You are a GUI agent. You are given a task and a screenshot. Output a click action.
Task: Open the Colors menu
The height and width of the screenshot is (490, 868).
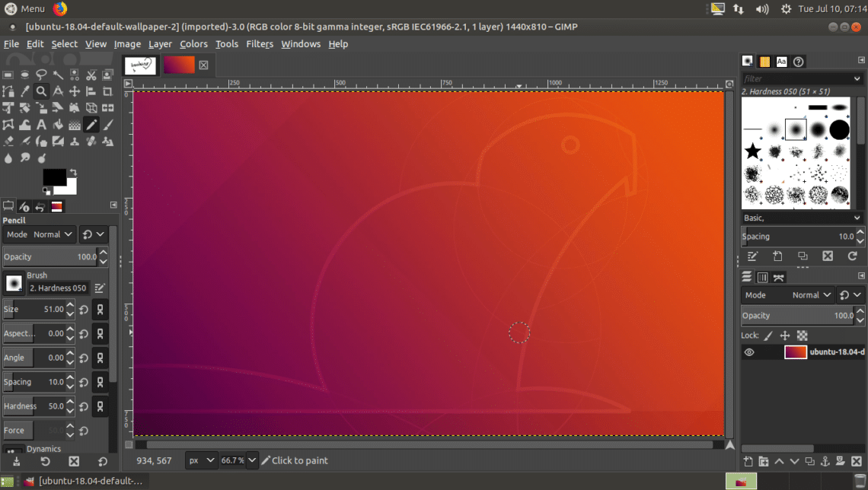193,44
